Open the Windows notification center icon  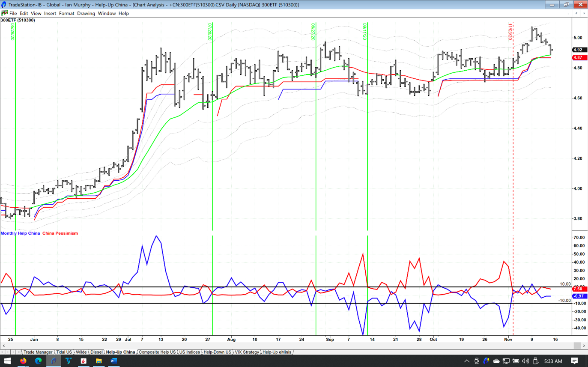pyautogui.click(x=574, y=361)
